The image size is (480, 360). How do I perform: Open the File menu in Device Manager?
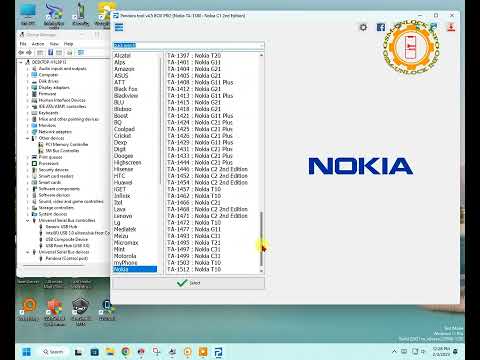pyautogui.click(x=23, y=44)
